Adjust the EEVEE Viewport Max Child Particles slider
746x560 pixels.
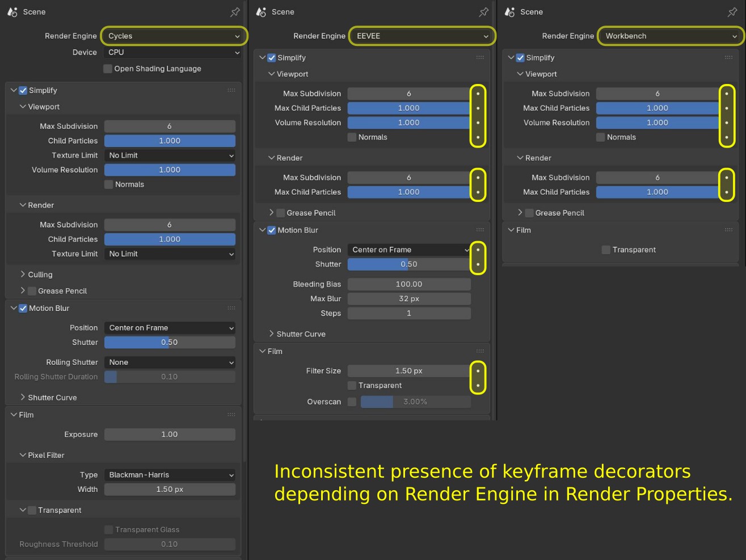[409, 108]
